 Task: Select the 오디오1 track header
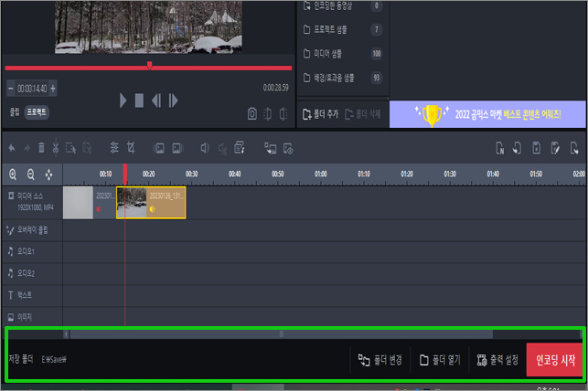pos(31,251)
